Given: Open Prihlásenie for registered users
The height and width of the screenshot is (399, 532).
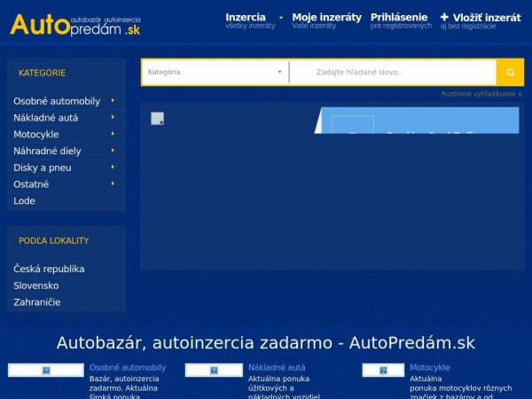Looking at the screenshot, I should (x=401, y=20).
